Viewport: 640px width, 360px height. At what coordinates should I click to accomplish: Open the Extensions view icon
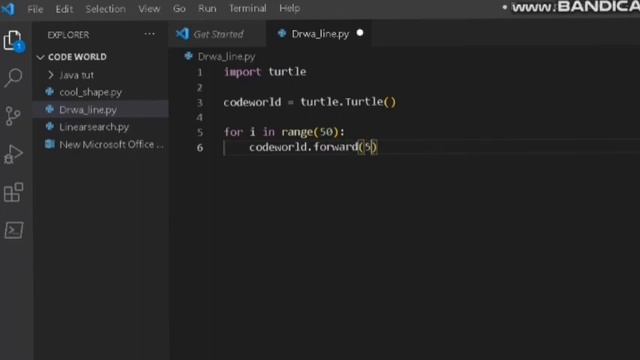(x=13, y=192)
